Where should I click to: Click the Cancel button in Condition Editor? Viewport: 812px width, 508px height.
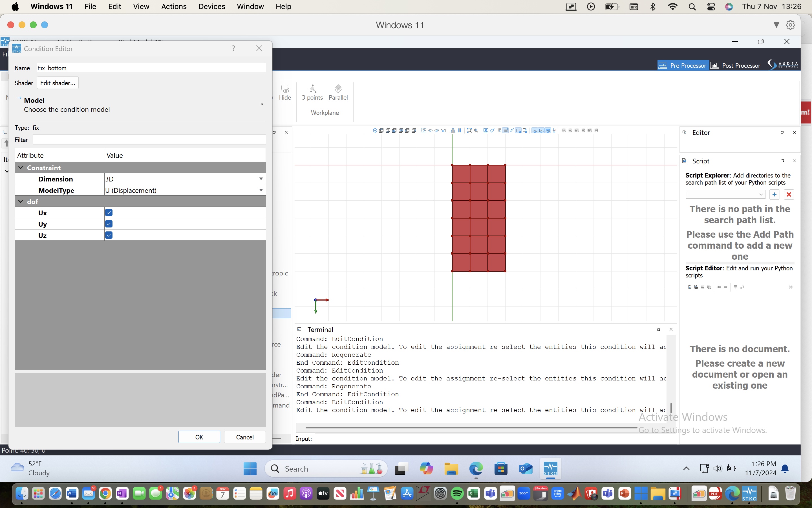click(x=245, y=437)
